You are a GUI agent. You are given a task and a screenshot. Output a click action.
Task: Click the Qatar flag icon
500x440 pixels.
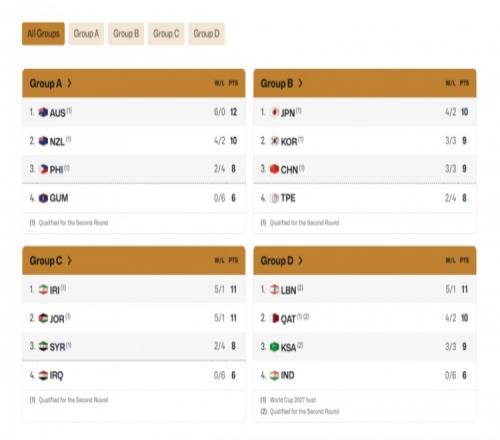tap(274, 318)
